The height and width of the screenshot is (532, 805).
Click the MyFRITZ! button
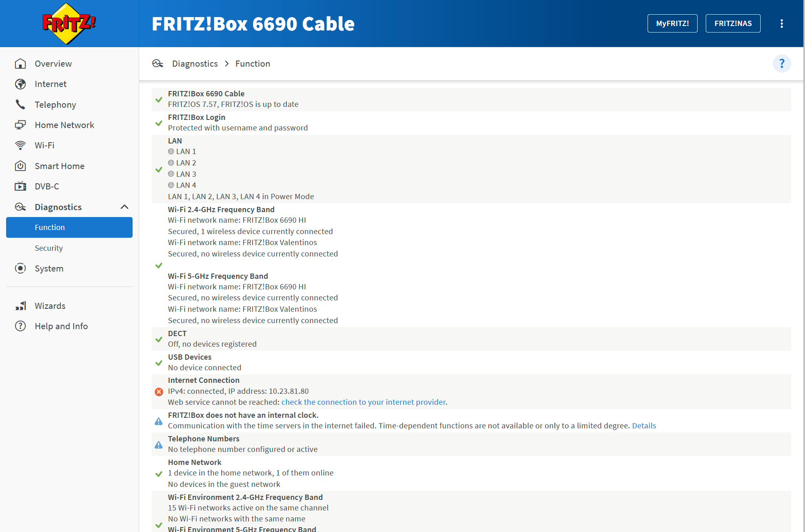672,24
